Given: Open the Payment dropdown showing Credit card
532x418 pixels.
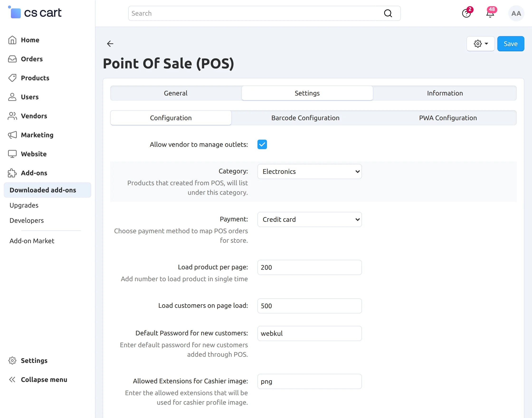Looking at the screenshot, I should point(309,219).
